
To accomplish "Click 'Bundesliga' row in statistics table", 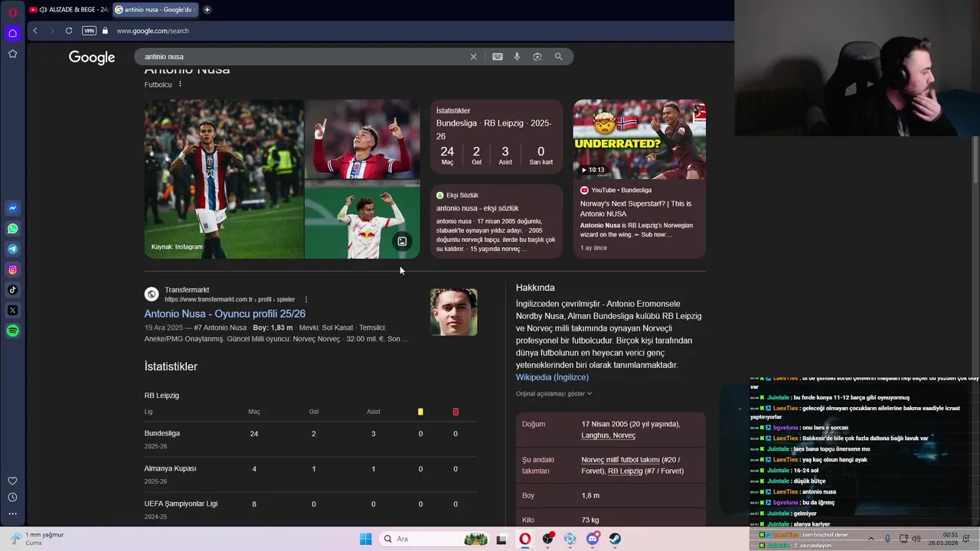I will pos(310,439).
